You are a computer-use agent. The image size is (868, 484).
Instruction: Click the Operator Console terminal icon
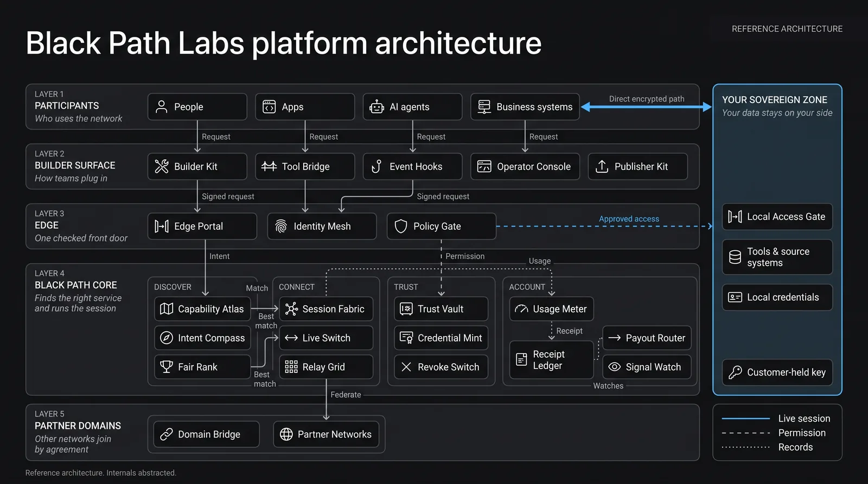(x=484, y=166)
